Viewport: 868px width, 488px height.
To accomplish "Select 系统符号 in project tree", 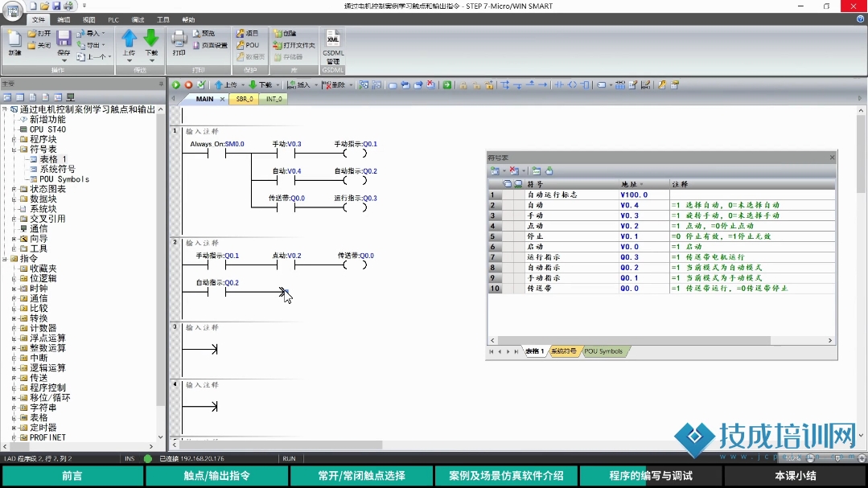I will tap(58, 170).
